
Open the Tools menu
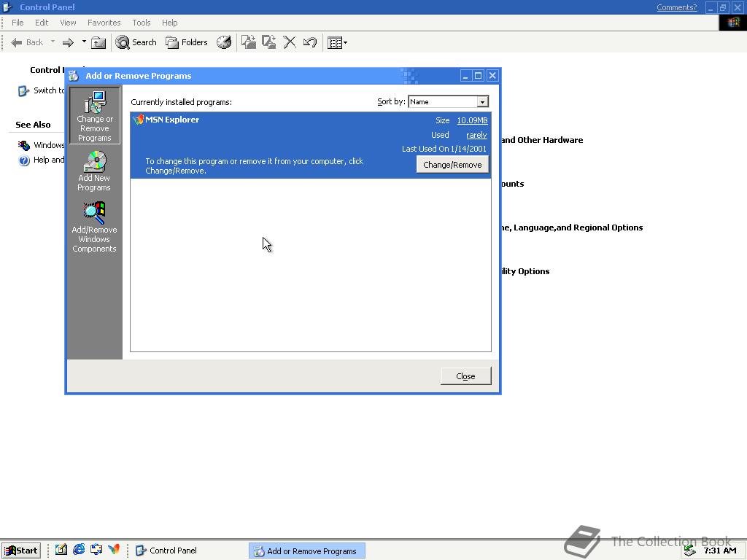pos(142,23)
